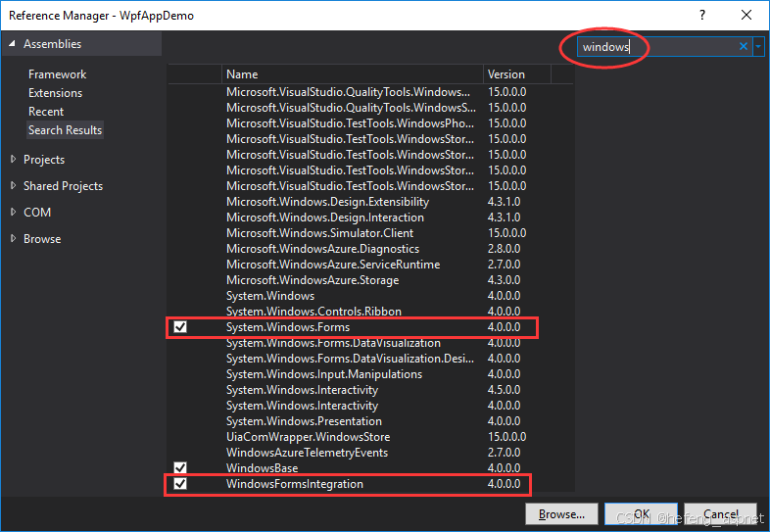Select the Framework category
Screen dimensions: 770x532
point(58,74)
